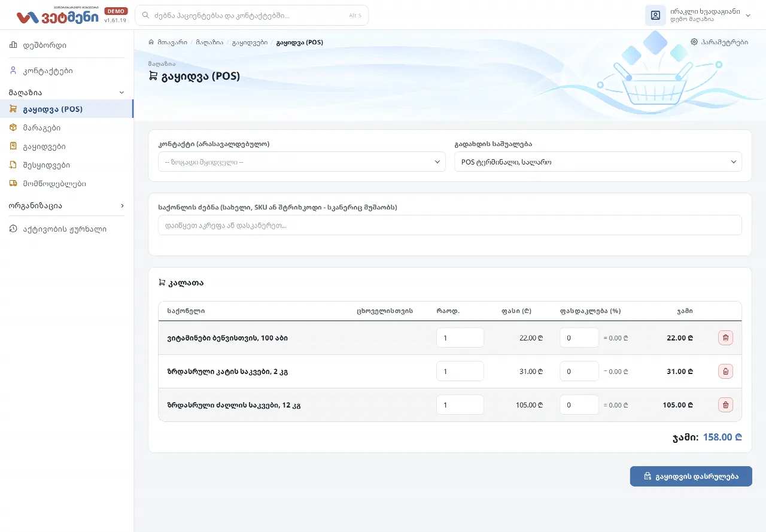Click the cart icon in sidebar გაყიდვა (POS)
The width and height of the screenshot is (766, 532).
pos(13,110)
